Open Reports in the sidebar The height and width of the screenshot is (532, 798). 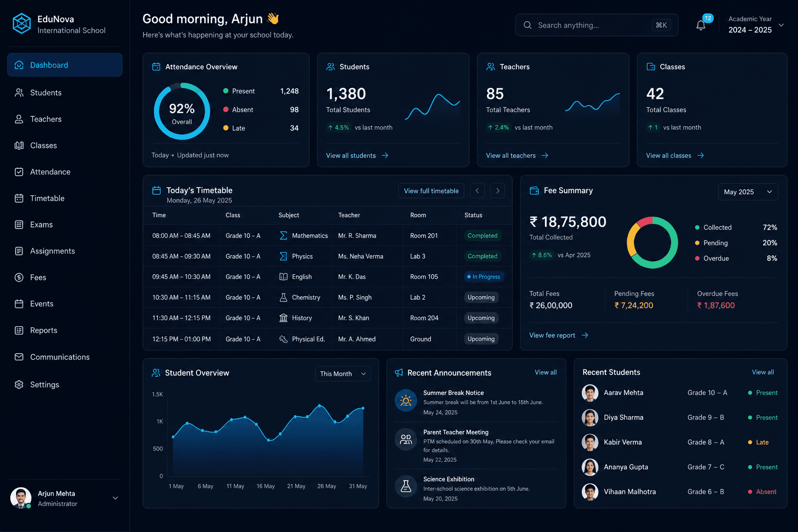pyautogui.click(x=65, y=330)
